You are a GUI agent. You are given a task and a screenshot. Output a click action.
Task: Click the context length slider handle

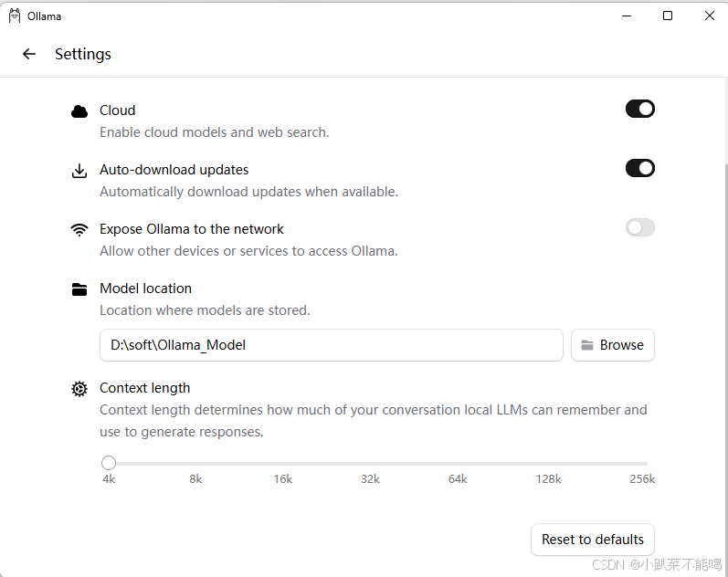[109, 463]
